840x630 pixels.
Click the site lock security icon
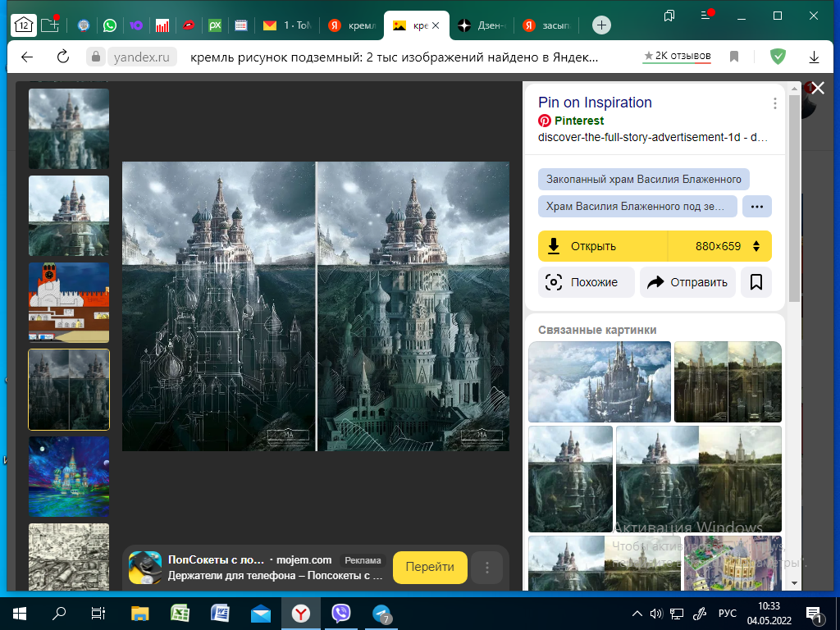point(96,57)
